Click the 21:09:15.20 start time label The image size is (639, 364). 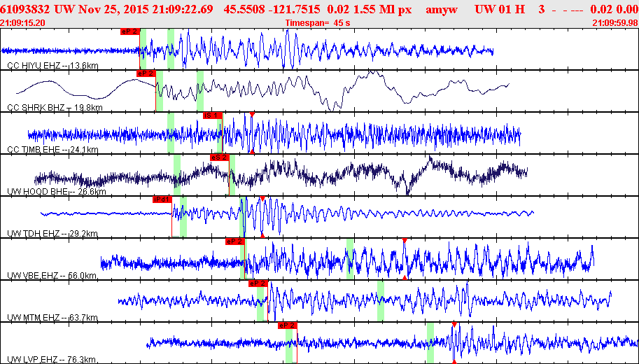23,23
